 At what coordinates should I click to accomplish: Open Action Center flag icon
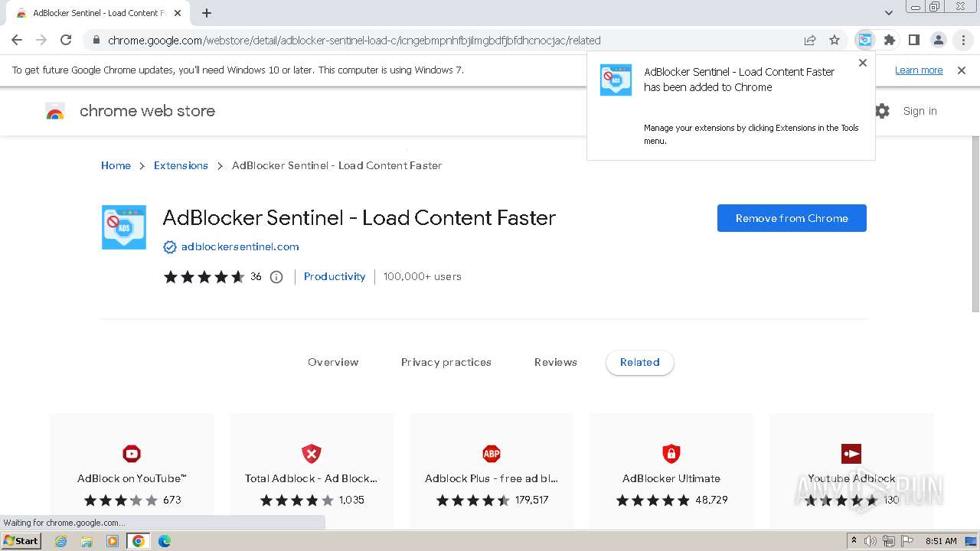pos(907,541)
